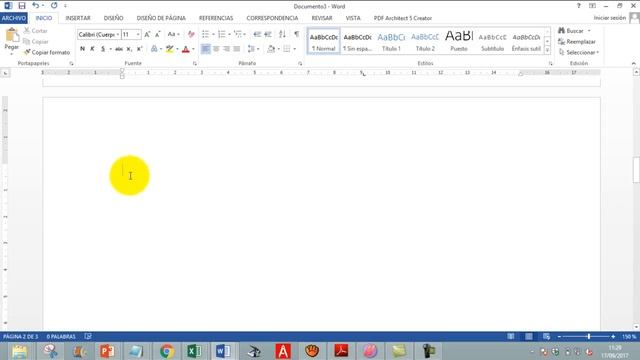Increase the paragraph indent
Image resolution: width=640 pixels, height=360 pixels.
click(268, 34)
